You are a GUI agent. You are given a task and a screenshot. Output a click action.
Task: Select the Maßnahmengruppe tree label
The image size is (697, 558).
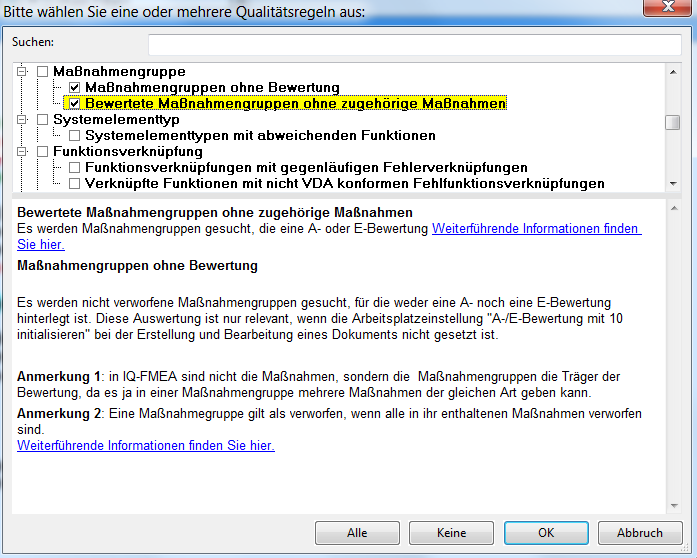click(119, 71)
